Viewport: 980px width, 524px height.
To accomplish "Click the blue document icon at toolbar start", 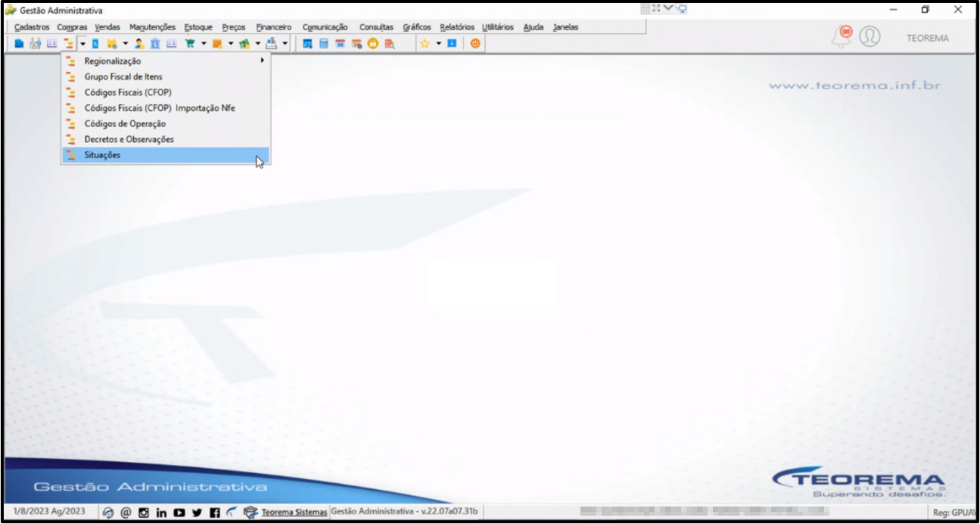I will tap(19, 44).
